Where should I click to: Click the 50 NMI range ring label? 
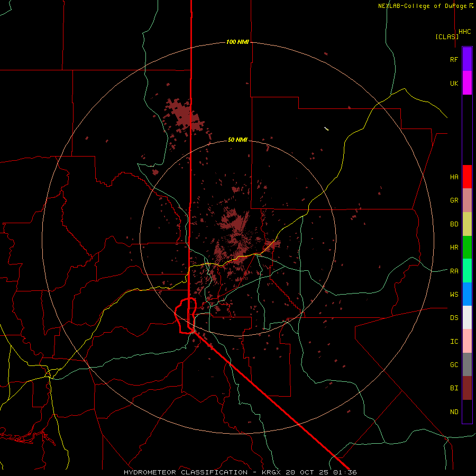pyautogui.click(x=237, y=140)
